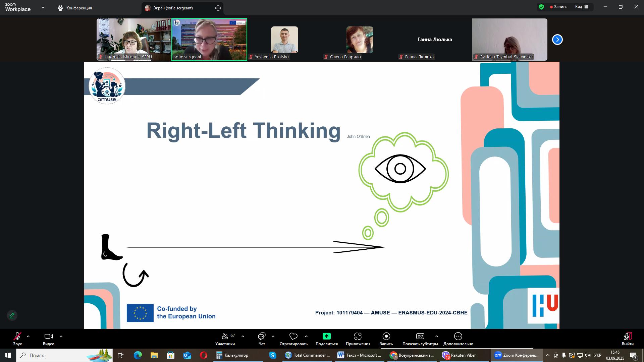This screenshot has height=362, width=644.
Task: Click the green Share screen icon
Action: [x=326, y=337]
